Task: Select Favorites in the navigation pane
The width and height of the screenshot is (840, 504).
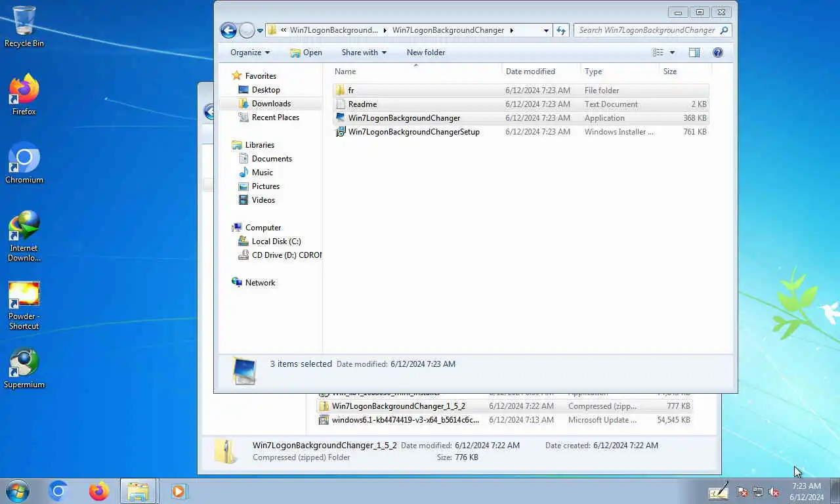Action: tap(261, 76)
